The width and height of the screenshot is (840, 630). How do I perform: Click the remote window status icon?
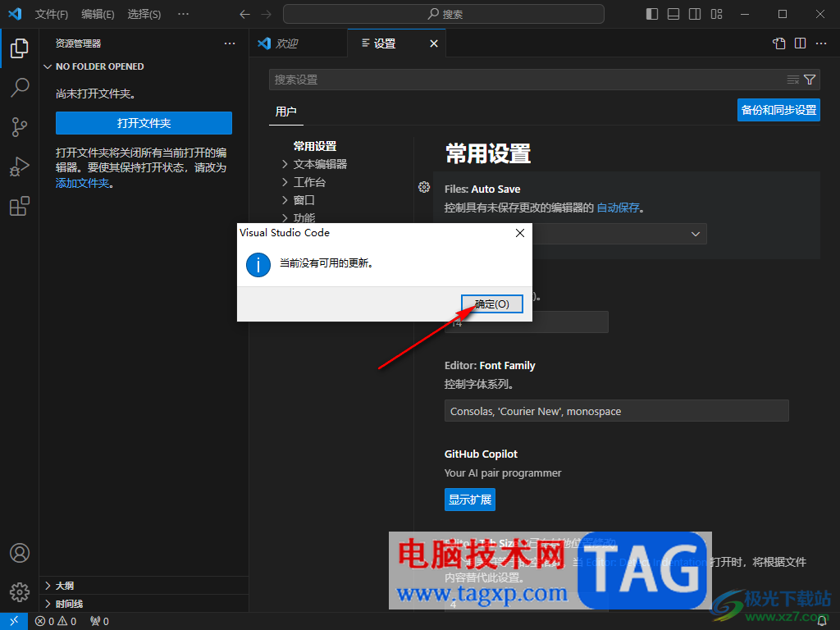14,621
